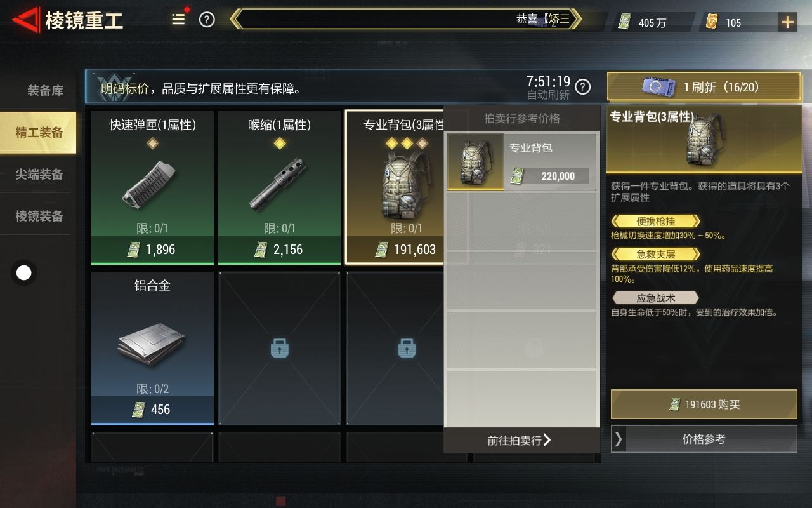Image resolution: width=812 pixels, height=508 pixels.
Task: Tap the auto-refresh timer help icon
Action: 582,87
